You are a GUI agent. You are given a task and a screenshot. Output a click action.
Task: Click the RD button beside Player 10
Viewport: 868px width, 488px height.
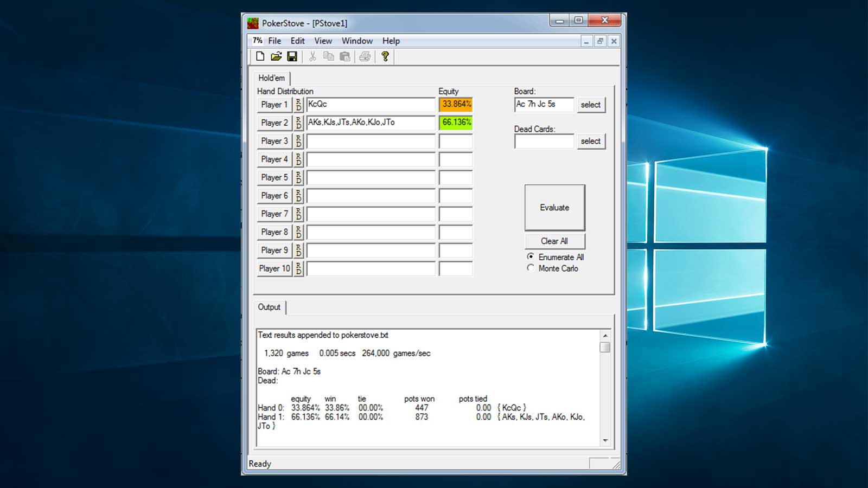pos(298,268)
